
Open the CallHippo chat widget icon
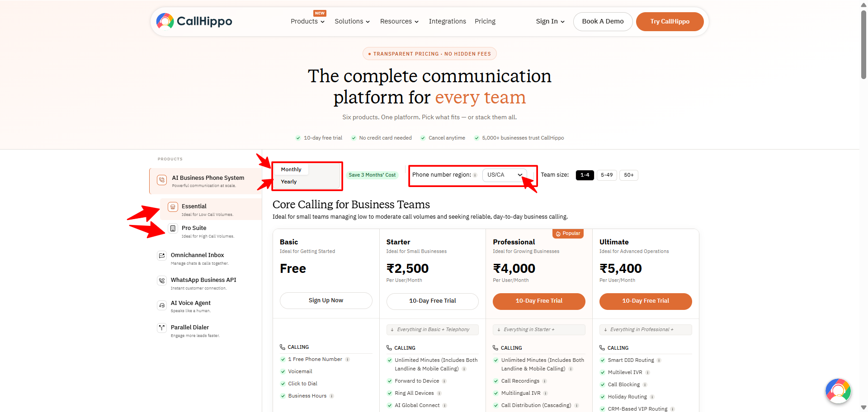tap(838, 391)
